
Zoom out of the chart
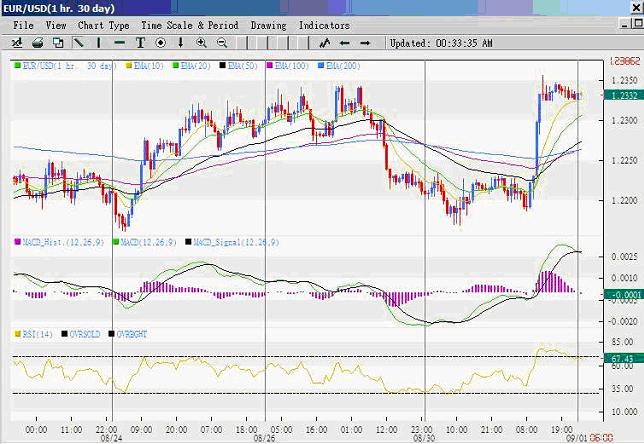(x=222, y=43)
